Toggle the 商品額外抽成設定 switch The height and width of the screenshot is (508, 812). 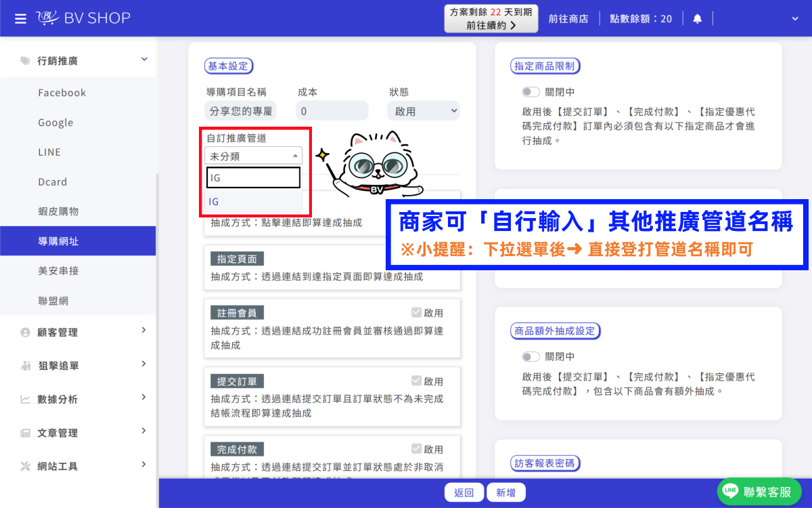(531, 356)
